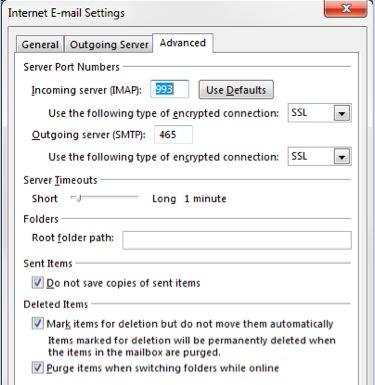
Task: Open the SMTP encrypted connection dropdown arrow
Action: pos(342,157)
